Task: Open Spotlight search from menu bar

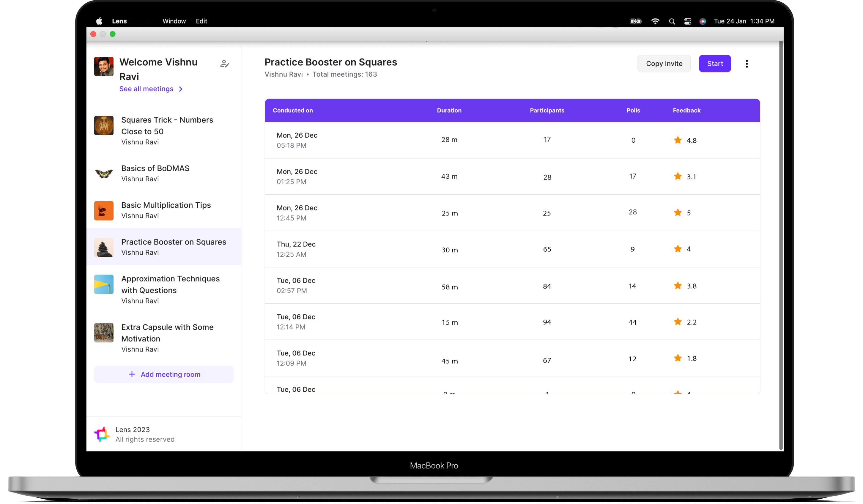Action: coord(672,21)
